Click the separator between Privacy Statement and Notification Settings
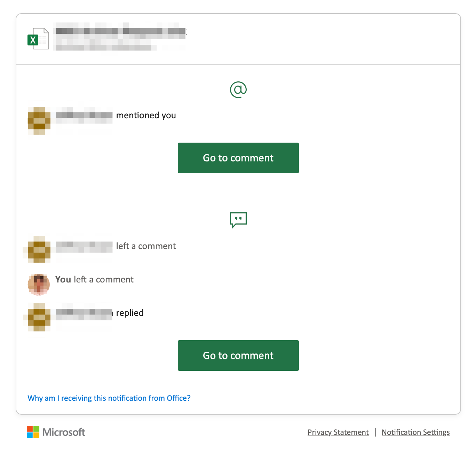Image resolution: width=476 pixels, height=455 pixels. point(375,432)
